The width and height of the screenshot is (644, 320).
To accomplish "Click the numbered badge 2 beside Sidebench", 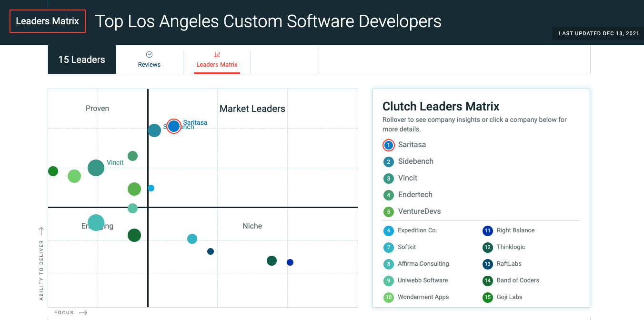I will pos(388,161).
